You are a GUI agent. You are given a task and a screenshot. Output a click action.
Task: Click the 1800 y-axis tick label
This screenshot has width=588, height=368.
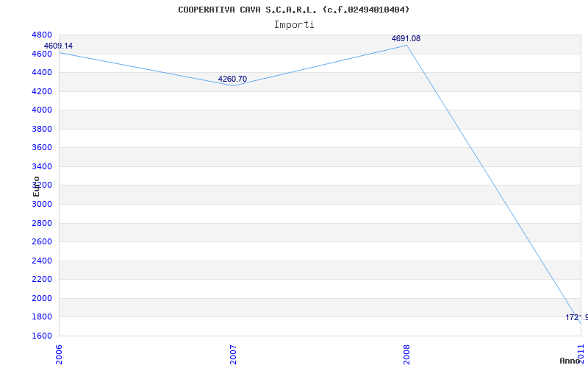(x=42, y=317)
